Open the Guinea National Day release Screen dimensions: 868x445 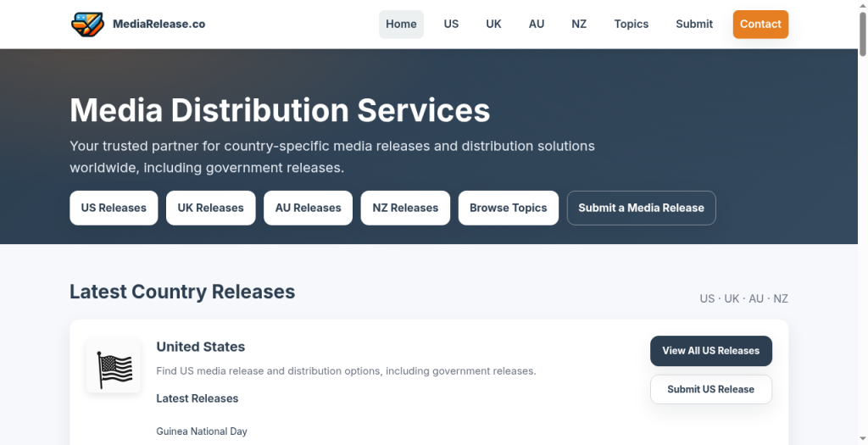coord(202,431)
